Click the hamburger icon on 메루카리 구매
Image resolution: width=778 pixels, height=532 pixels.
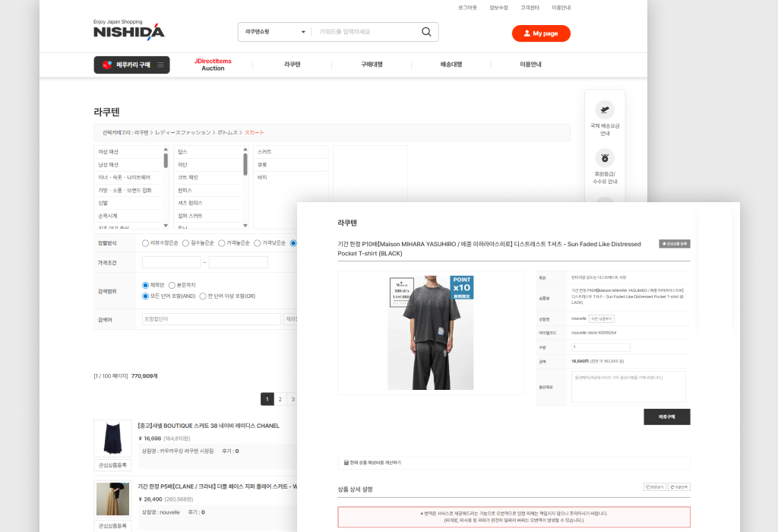tap(160, 65)
